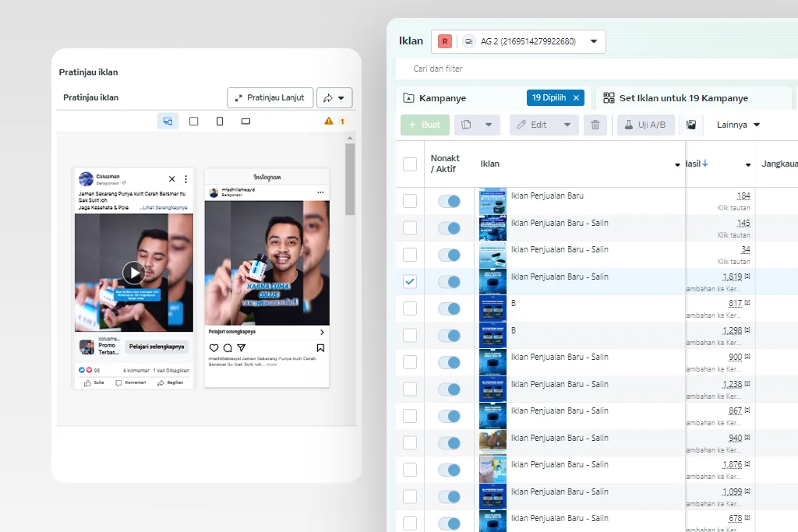
Task: Click the Instagram bookmark save icon
Action: click(320, 348)
